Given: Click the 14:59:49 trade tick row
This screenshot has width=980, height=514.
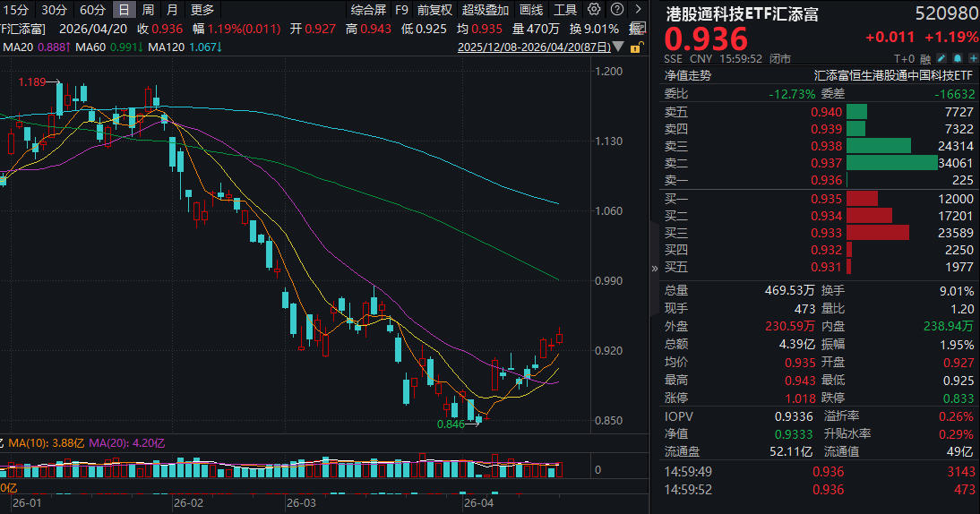Looking at the screenshot, I should pos(820,472).
